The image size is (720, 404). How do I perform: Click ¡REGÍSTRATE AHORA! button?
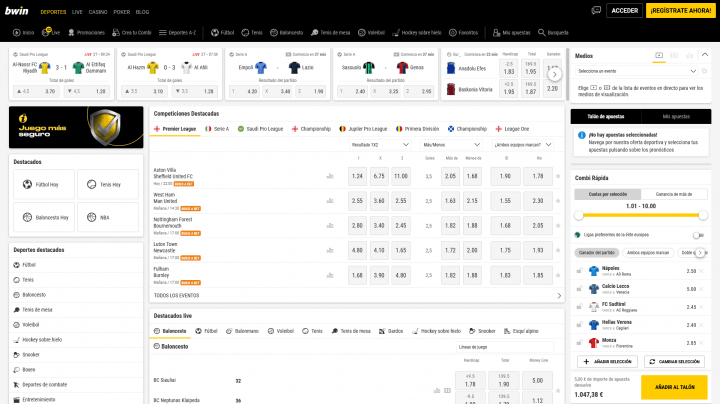[x=681, y=11]
